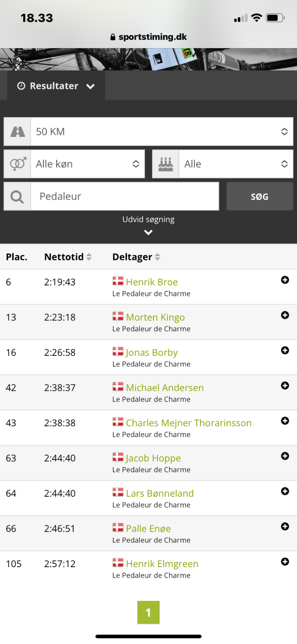Show more info for Henrik Elmgreen
Screen dimensions: 297x644
[x=285, y=561]
